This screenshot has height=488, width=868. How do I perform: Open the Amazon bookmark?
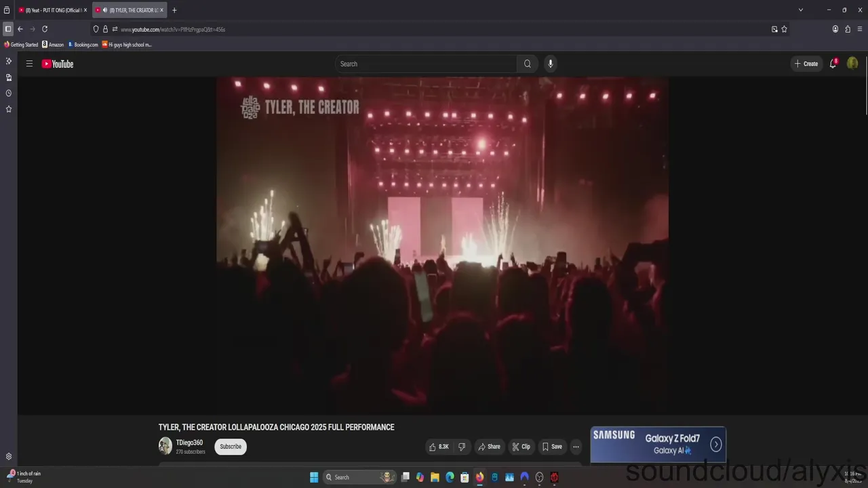[x=53, y=45]
